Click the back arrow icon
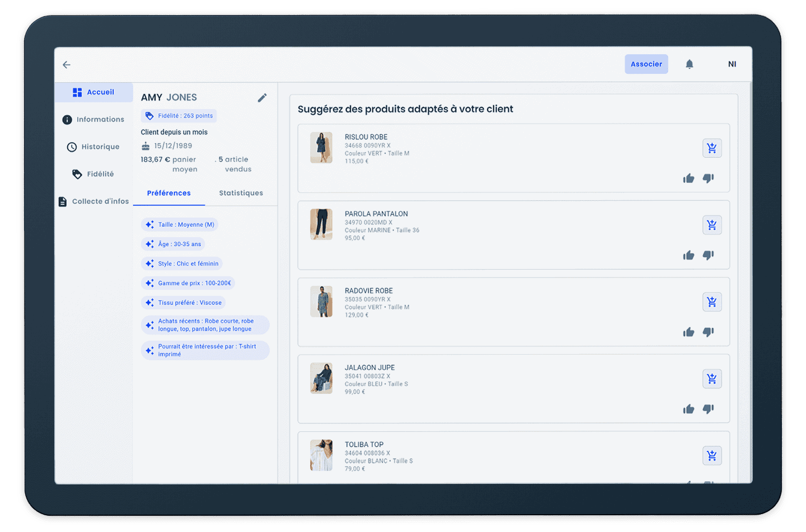The height and width of the screenshot is (532, 806). (x=67, y=65)
